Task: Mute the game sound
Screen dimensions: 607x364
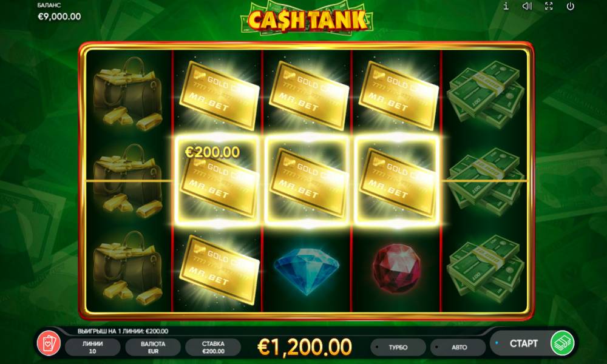Action: click(527, 6)
